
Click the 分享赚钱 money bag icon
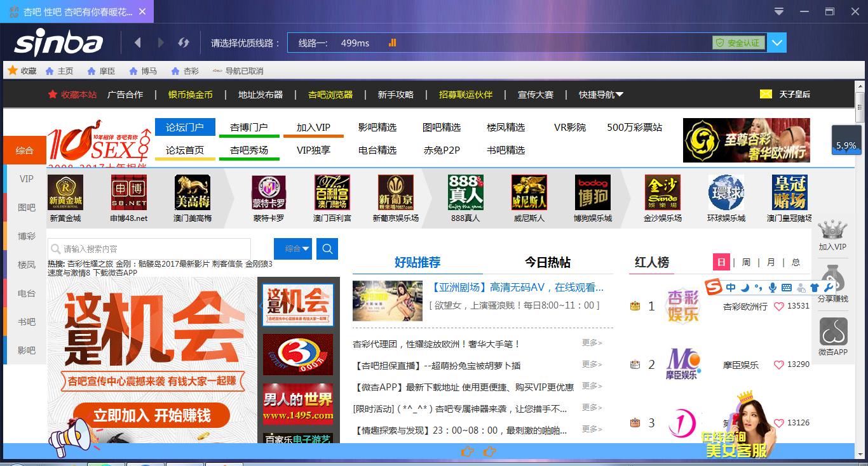click(x=832, y=280)
